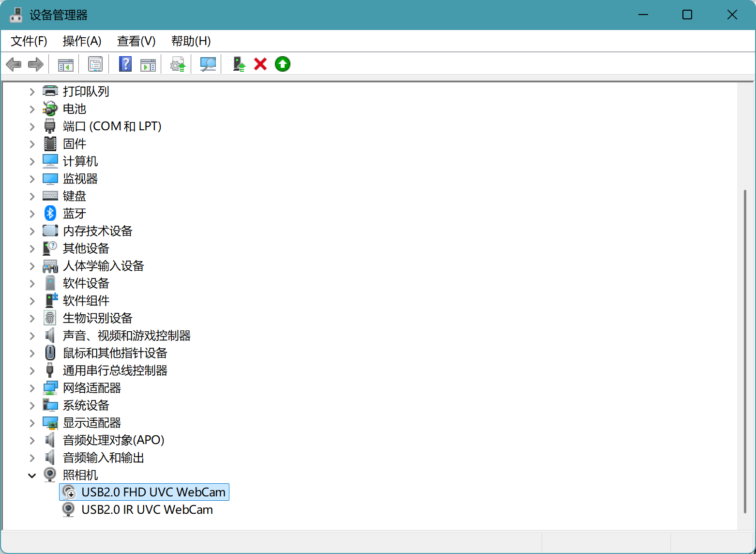Select the 音频处理对象(APO) tree item

113,440
